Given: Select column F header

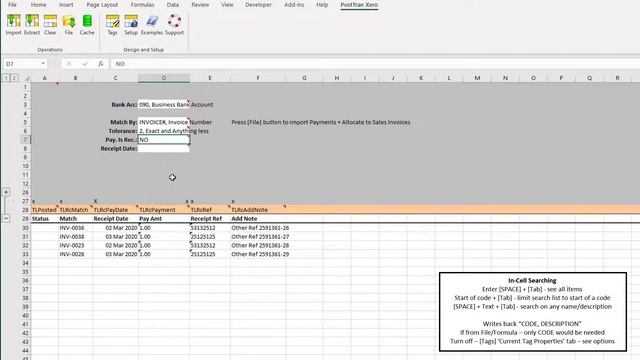Looking at the screenshot, I should coord(258,78).
